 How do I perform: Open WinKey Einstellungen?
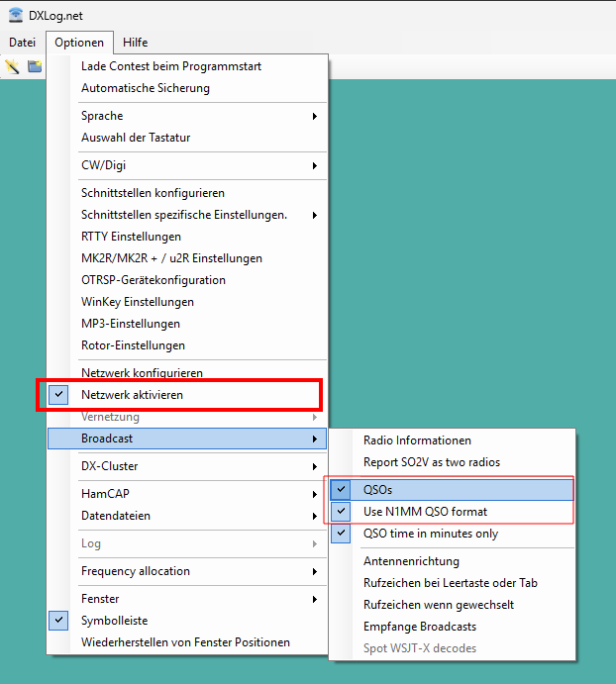pos(137,302)
